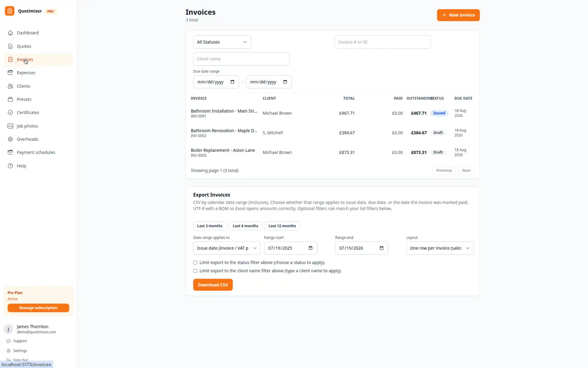Open Support link
The image size is (588, 368).
20,341
